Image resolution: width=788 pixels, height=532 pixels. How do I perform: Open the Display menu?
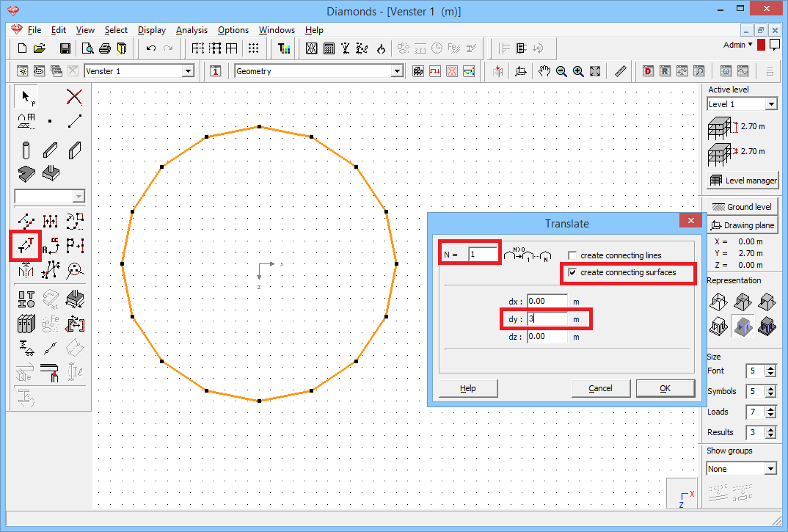(x=152, y=30)
